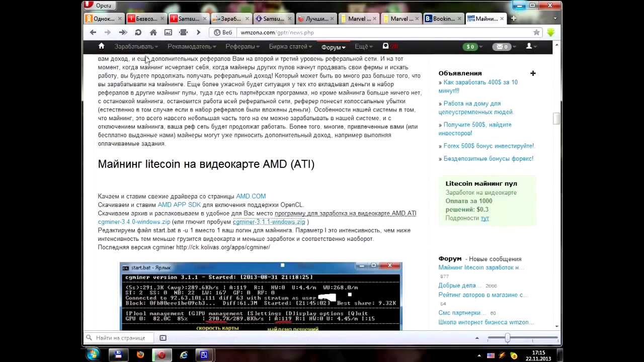Bookmark page with the star icon
This screenshot has width=644, height=362.
[x=536, y=32]
